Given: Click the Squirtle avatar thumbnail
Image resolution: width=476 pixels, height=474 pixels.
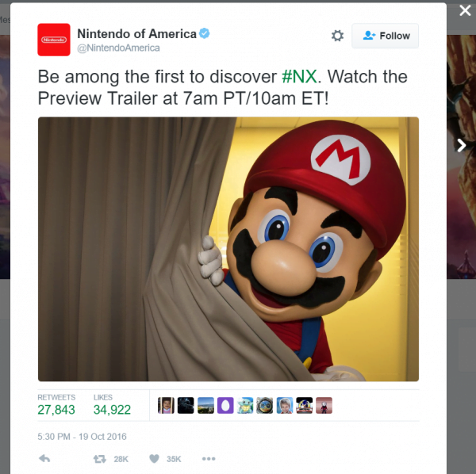Looking at the screenshot, I should point(245,406).
